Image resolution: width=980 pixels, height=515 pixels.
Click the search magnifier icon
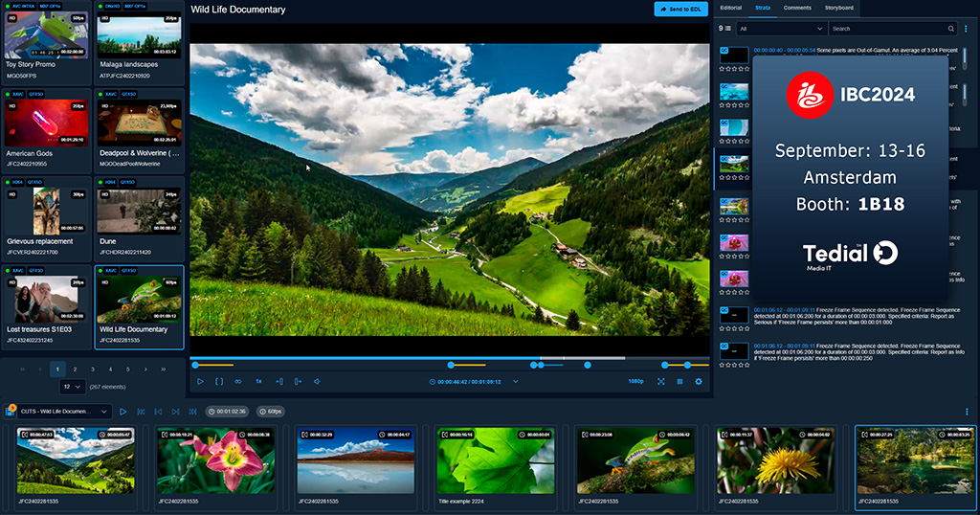(950, 29)
